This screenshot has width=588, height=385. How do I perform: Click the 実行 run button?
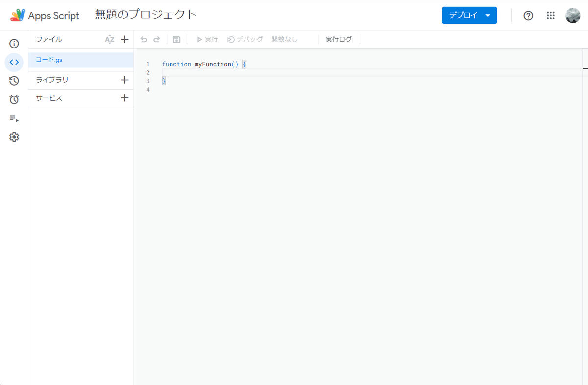(207, 39)
